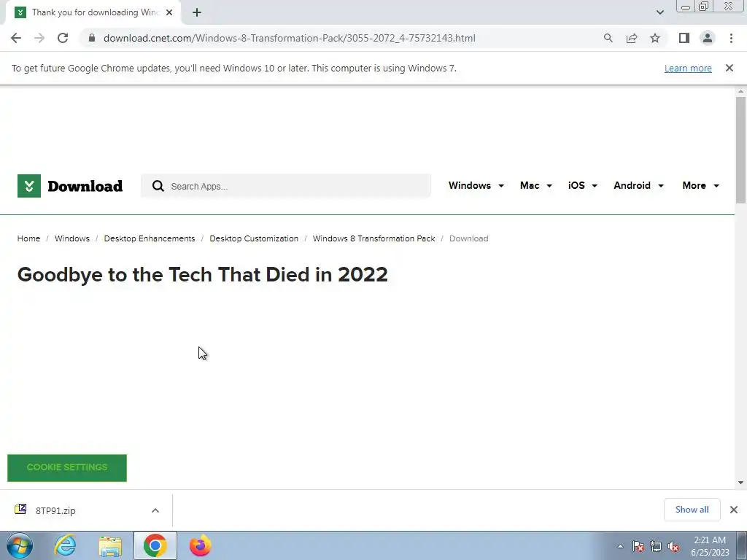
Task: Click the padlock site info icon
Action: (x=92, y=38)
